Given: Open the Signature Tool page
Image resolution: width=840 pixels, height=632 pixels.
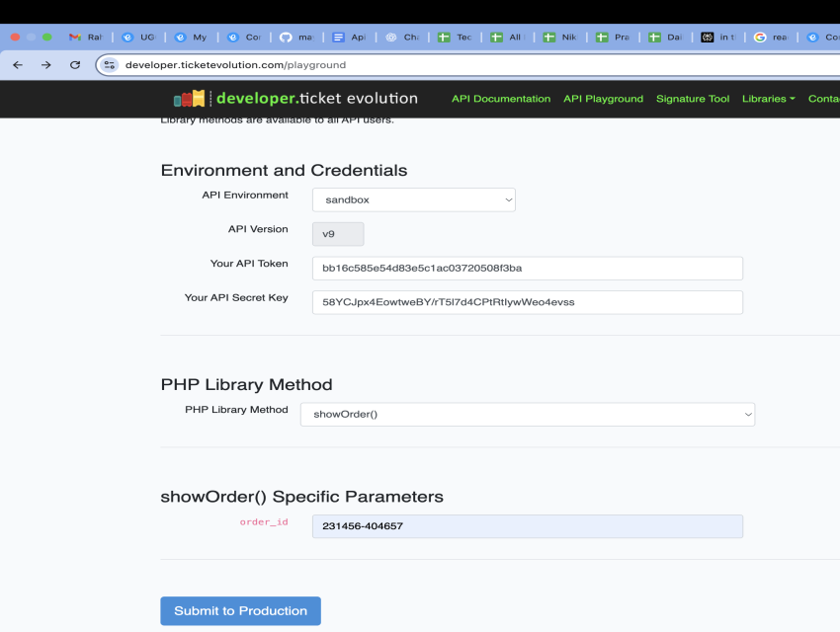Looking at the screenshot, I should coord(693,99).
